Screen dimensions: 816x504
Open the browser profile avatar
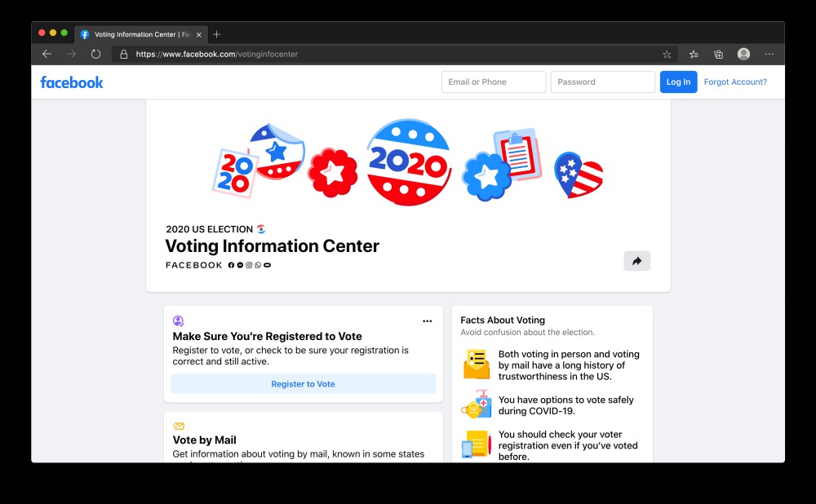pyautogui.click(x=743, y=54)
